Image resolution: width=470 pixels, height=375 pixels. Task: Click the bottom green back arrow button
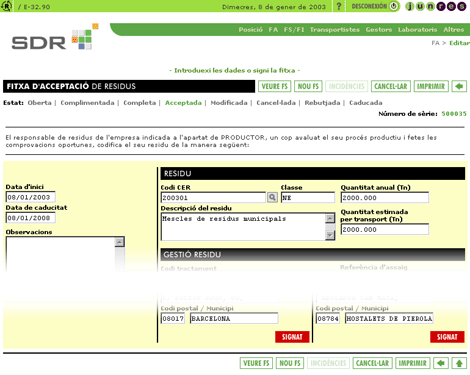tap(441, 363)
